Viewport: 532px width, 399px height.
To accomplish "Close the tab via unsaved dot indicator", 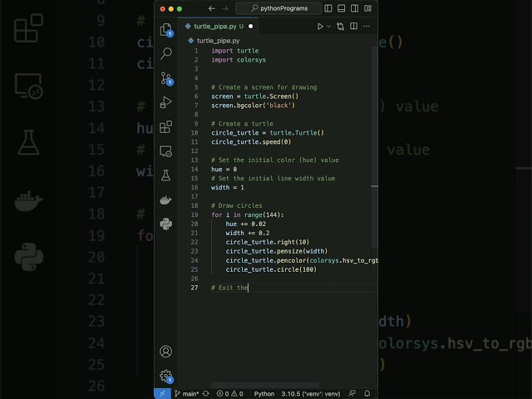I will (250, 27).
